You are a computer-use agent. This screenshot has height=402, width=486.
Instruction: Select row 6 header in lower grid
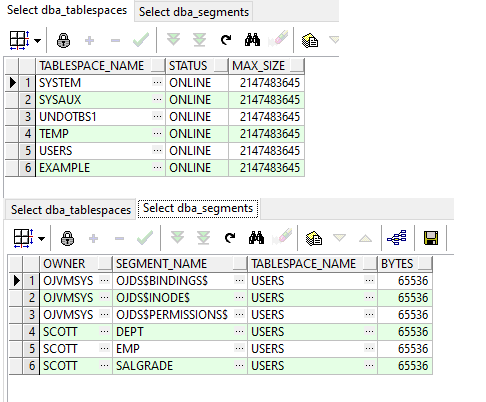tap(31, 366)
